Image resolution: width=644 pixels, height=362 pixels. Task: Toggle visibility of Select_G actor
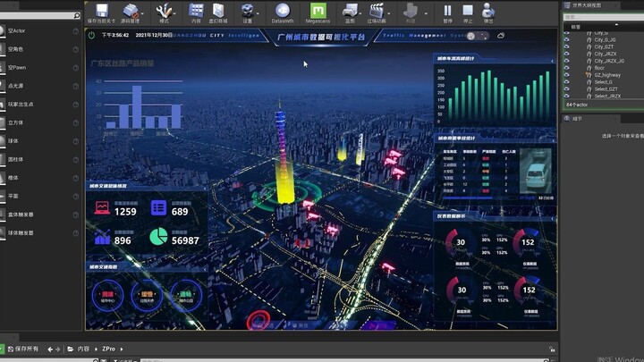(567, 81)
